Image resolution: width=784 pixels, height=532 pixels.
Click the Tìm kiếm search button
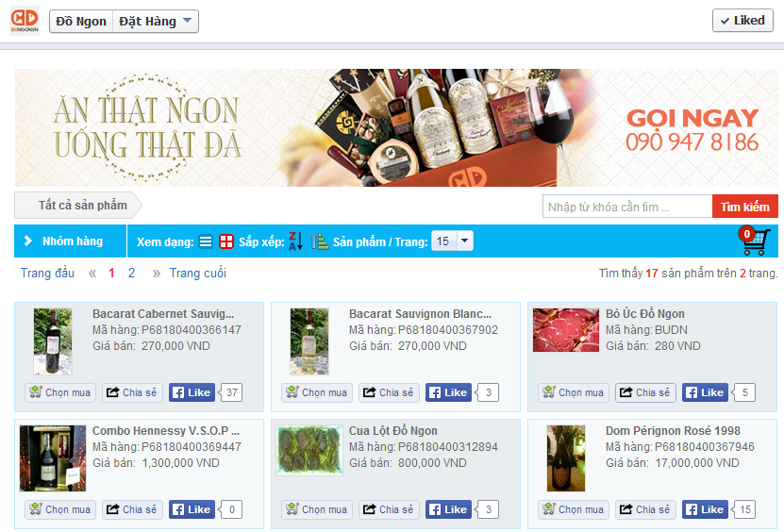pos(745,207)
